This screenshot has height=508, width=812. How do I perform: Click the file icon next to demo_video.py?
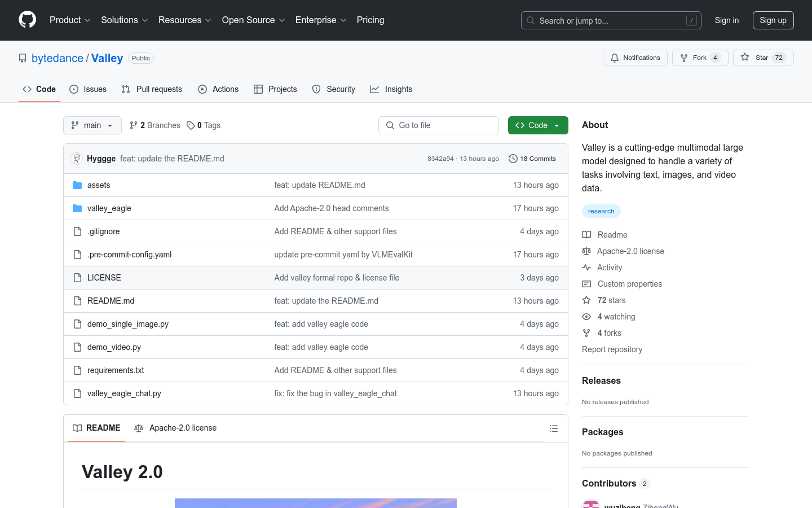point(77,347)
